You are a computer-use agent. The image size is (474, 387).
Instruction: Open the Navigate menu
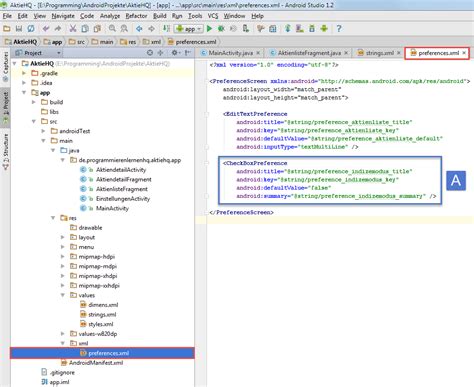pos(63,16)
